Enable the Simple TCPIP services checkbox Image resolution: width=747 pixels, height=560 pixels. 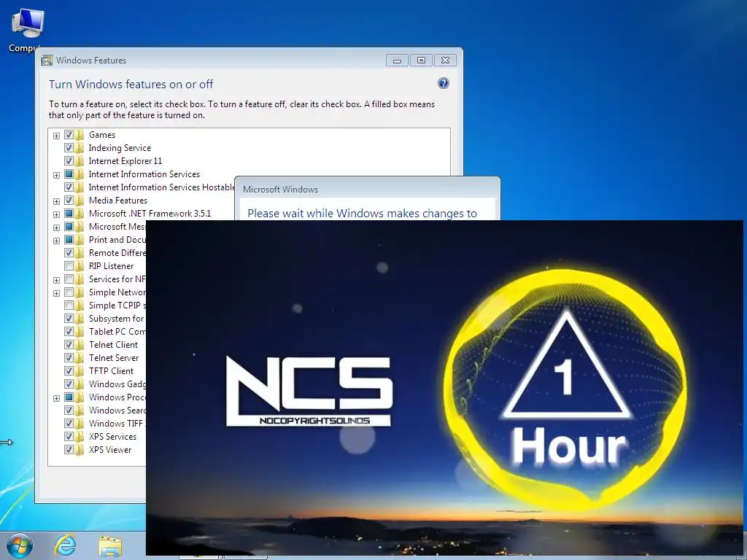point(69,306)
